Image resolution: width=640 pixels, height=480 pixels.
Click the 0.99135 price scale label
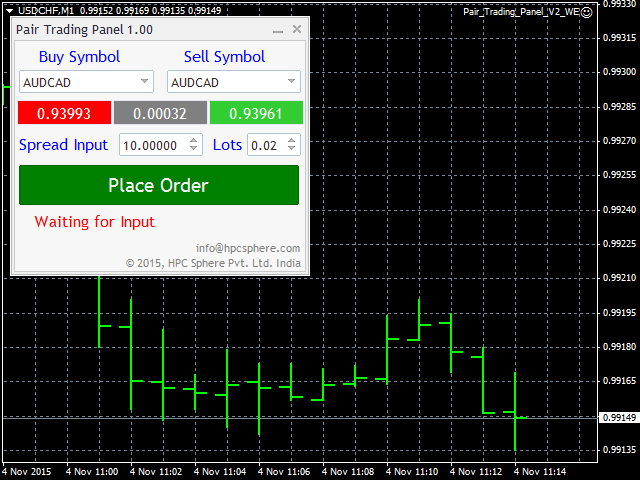[x=619, y=450]
